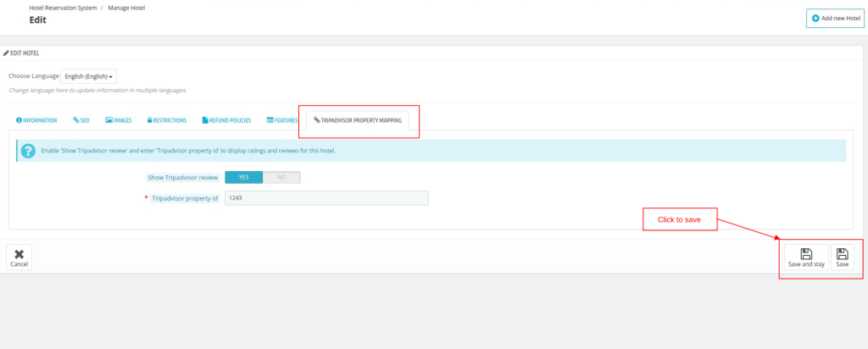
Task: Click the Tripadvisor property id field
Action: 326,198
